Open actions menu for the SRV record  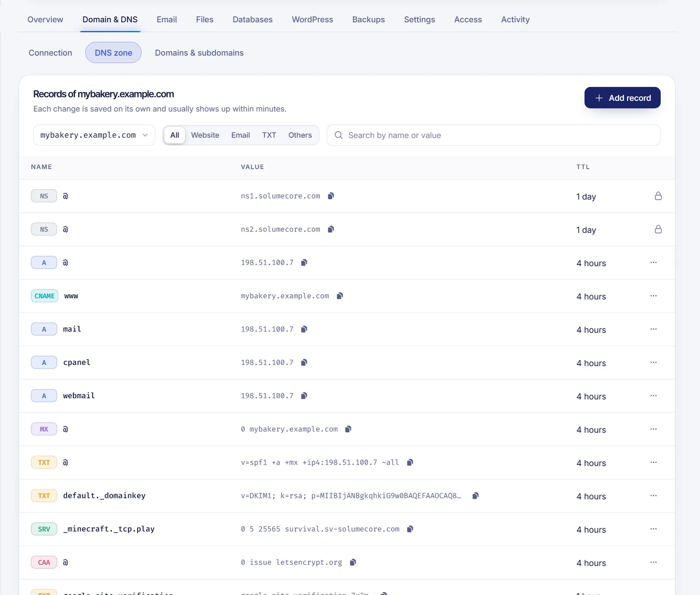[x=654, y=529]
